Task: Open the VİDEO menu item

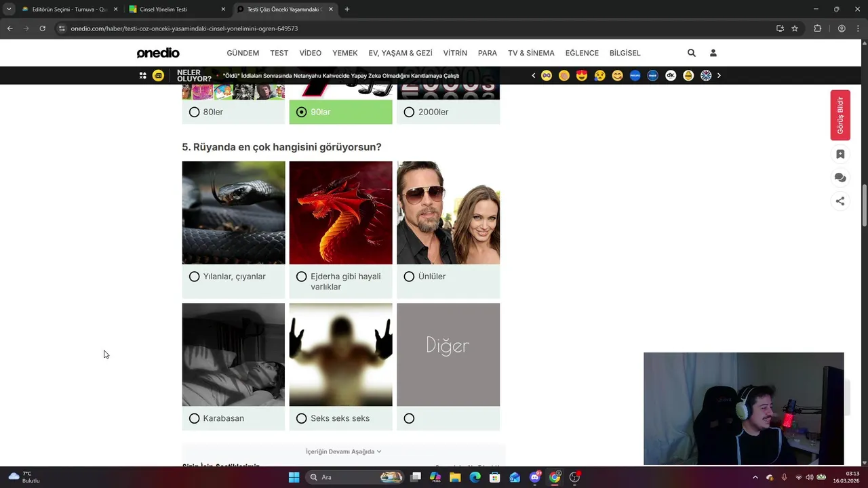Action: point(311,53)
